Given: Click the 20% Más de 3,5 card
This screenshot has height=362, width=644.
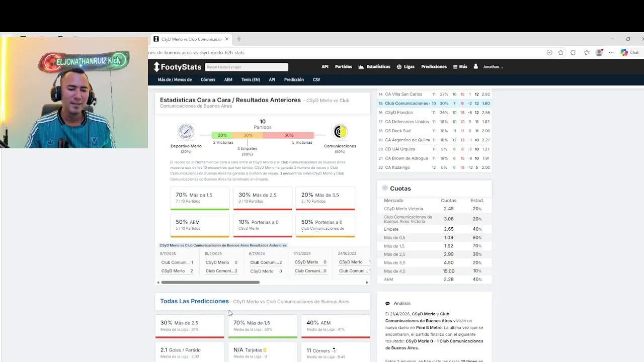Looking at the screenshot, I should tap(325, 199).
